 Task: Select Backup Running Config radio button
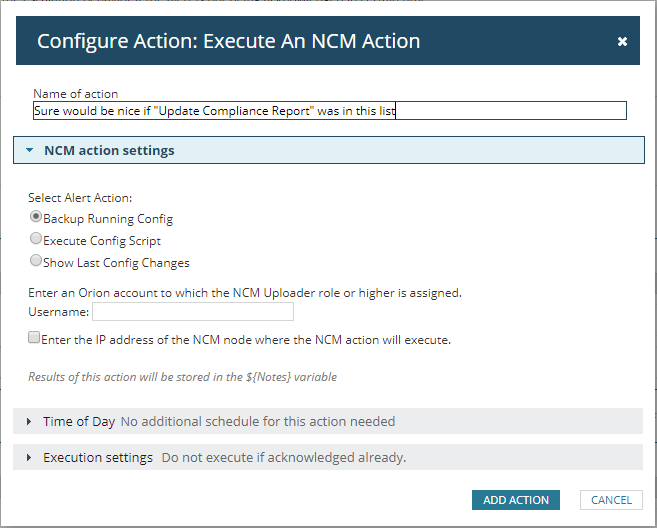[x=36, y=216]
